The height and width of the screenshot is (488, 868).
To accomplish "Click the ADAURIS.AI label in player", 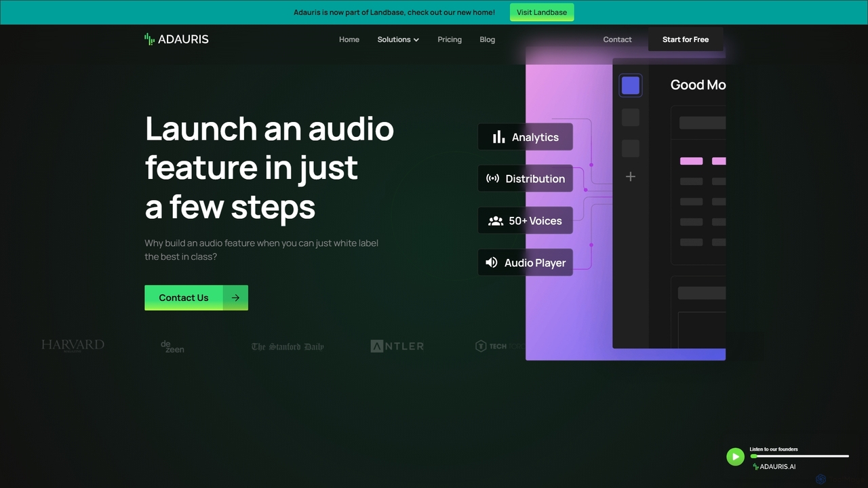I will pyautogui.click(x=774, y=467).
